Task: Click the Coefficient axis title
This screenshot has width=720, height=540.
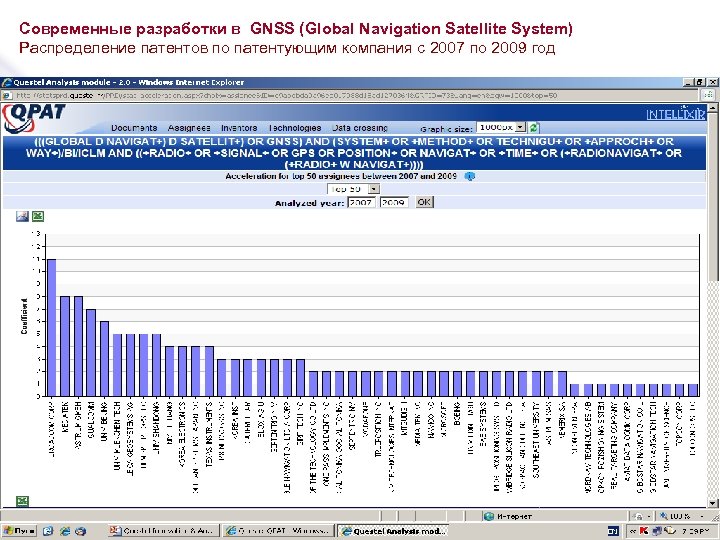Action: (24, 316)
